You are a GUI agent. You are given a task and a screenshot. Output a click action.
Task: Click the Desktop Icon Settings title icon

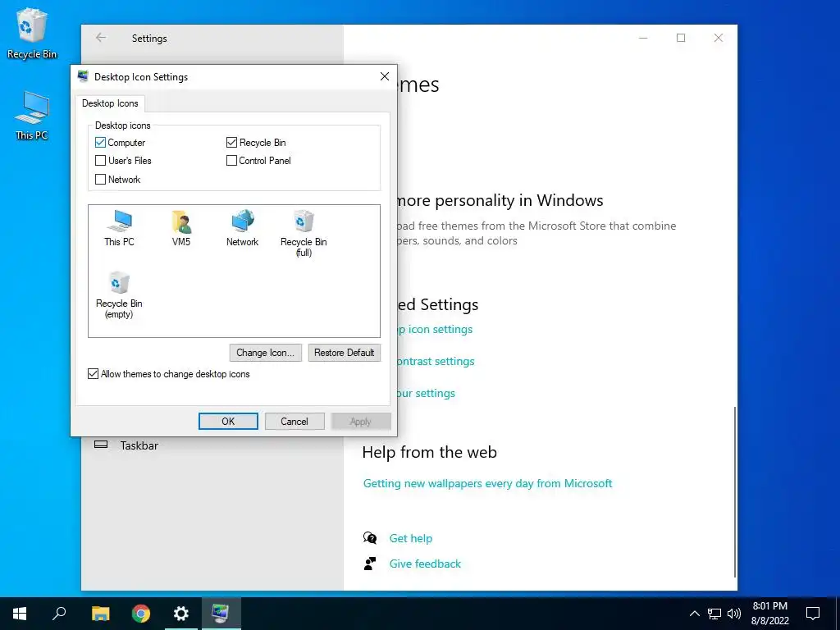click(x=83, y=76)
